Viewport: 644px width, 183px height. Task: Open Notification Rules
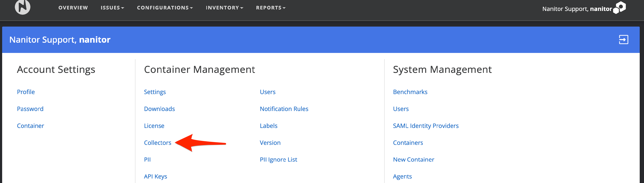[284, 109]
